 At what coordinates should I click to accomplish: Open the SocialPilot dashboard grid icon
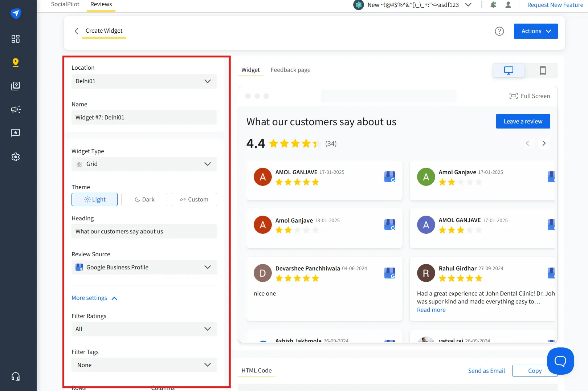(15, 39)
